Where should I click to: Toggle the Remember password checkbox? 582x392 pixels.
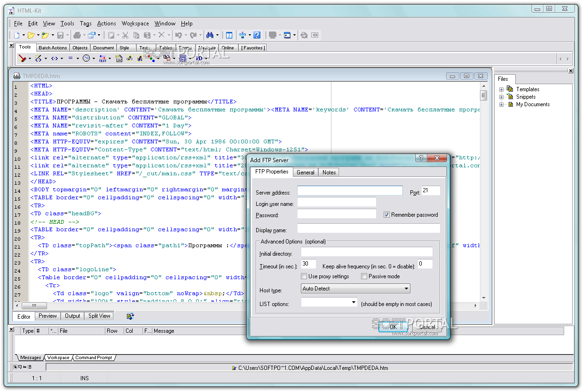[x=386, y=215]
